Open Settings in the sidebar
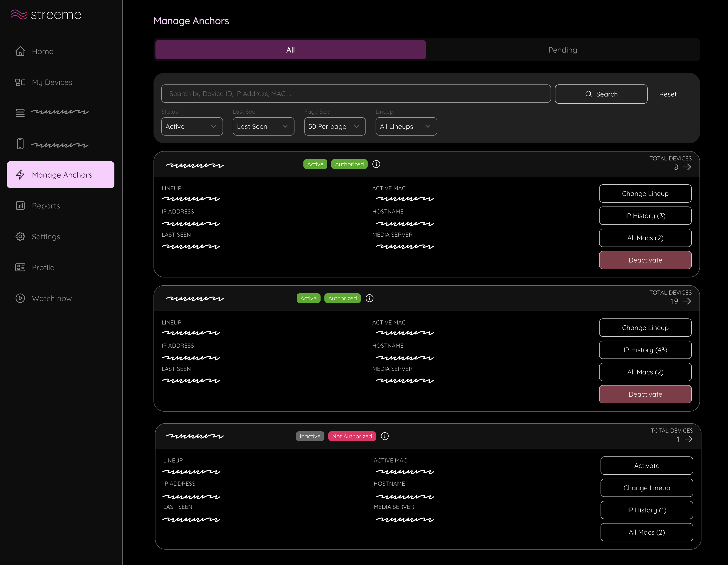Screen dimensions: 728x565 pyautogui.click(x=46, y=237)
